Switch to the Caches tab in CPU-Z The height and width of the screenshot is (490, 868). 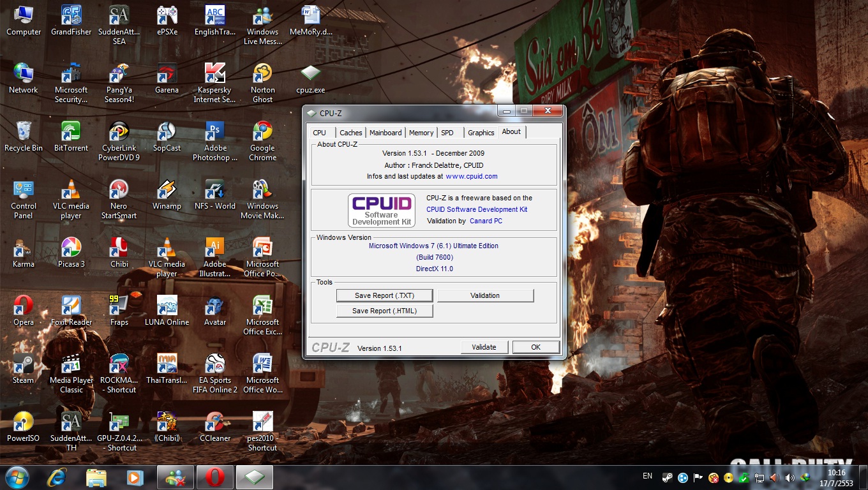click(x=351, y=133)
